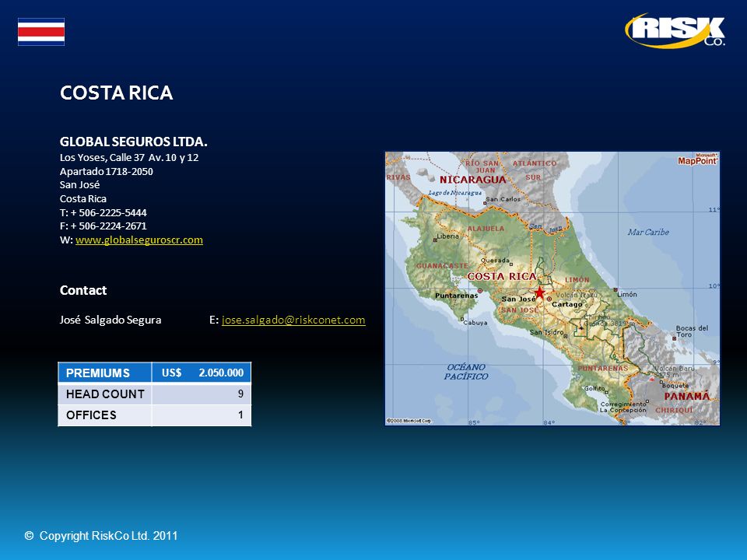Click the US$ 2.050.000 premiums value cell
Screen dimensions: 747x560
(x=202, y=373)
